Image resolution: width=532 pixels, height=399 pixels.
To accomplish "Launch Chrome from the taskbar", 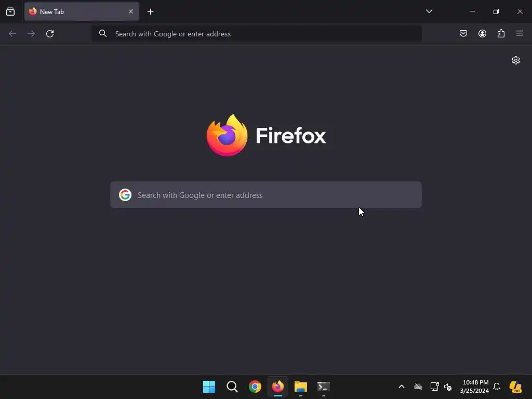I will tap(255, 387).
